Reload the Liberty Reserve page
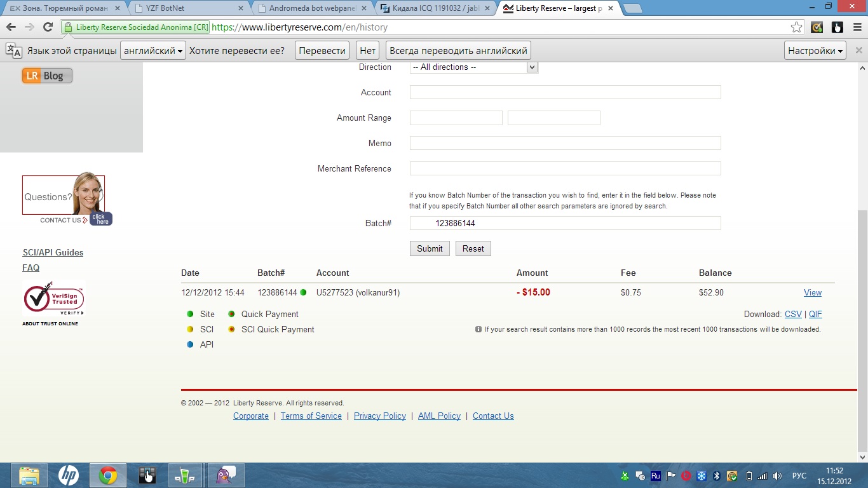 pos(48,27)
